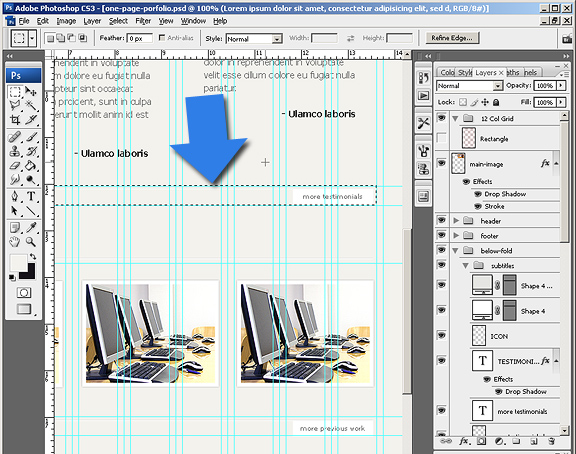
Task: Select the Move tool
Action: (31, 91)
